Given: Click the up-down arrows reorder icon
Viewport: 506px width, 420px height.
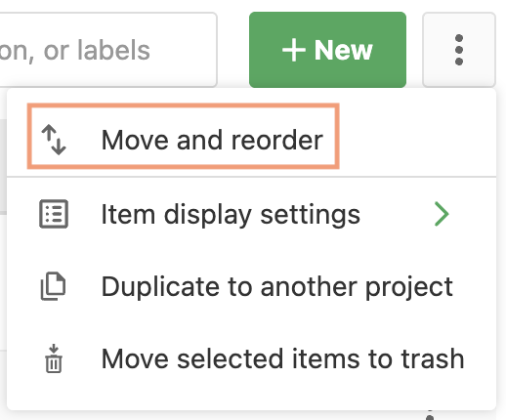Looking at the screenshot, I should pyautogui.click(x=54, y=140).
